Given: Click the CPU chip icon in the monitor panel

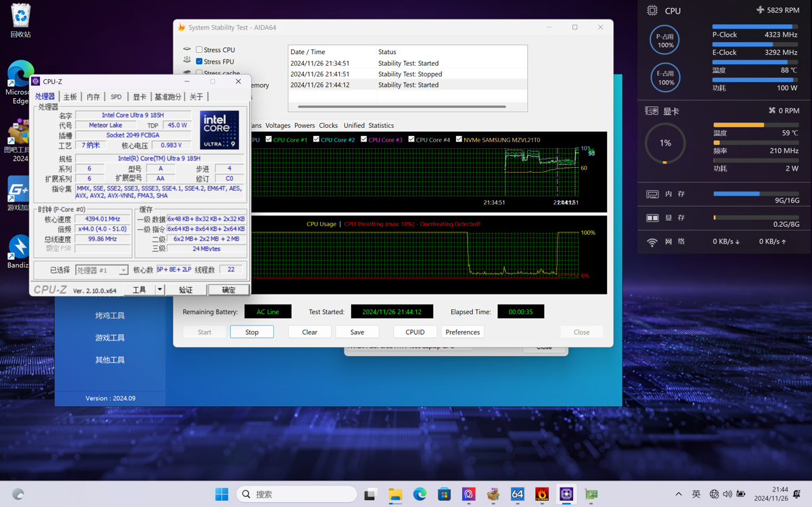Looking at the screenshot, I should click(x=652, y=11).
